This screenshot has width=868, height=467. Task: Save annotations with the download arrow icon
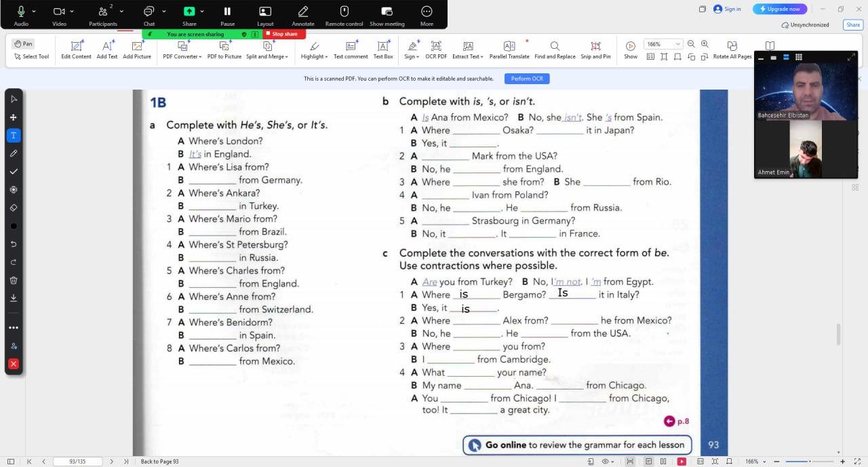(14, 298)
